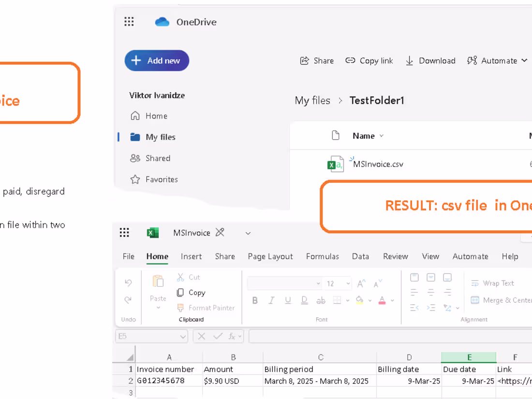Click the OneDrive cloud logo

(x=162, y=22)
